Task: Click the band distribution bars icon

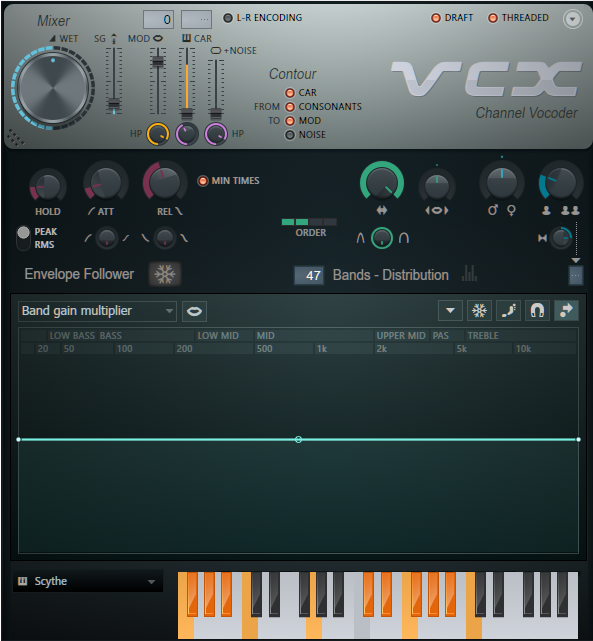Action: click(x=469, y=273)
